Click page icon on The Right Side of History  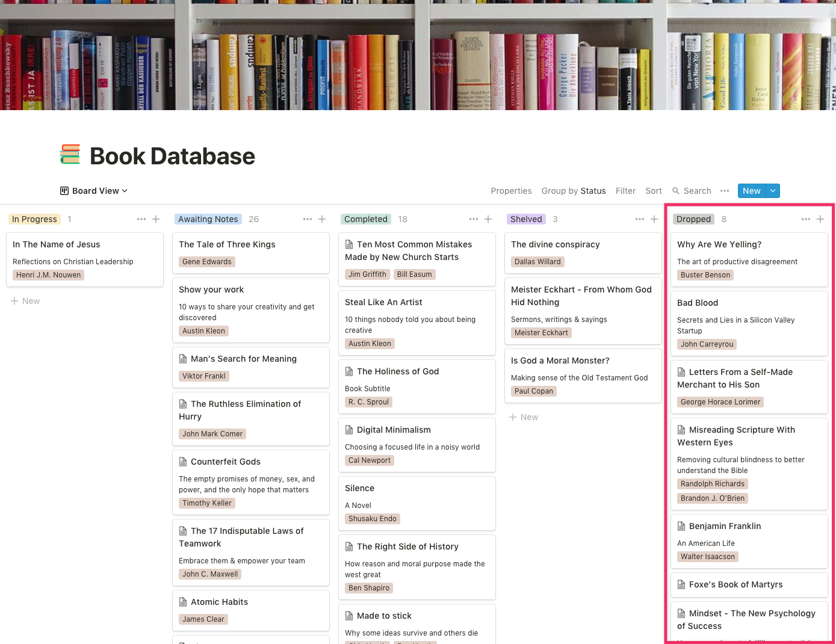click(x=349, y=546)
